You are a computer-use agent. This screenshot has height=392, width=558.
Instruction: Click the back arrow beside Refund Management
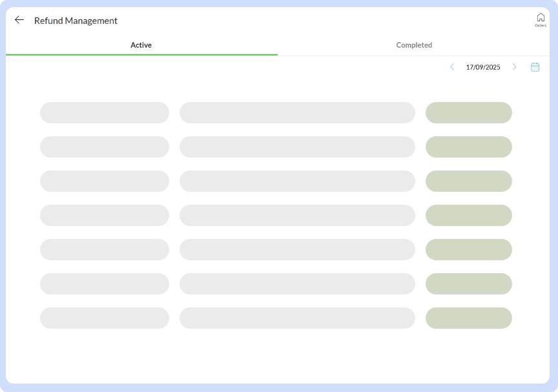pos(19,20)
